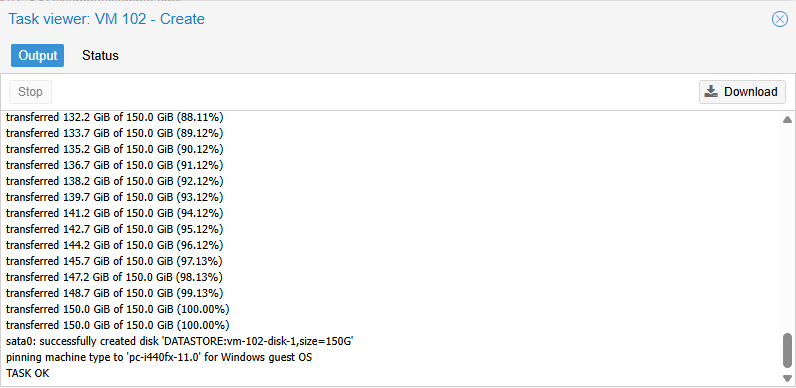Click the last 100.00% transferred line

point(118,325)
